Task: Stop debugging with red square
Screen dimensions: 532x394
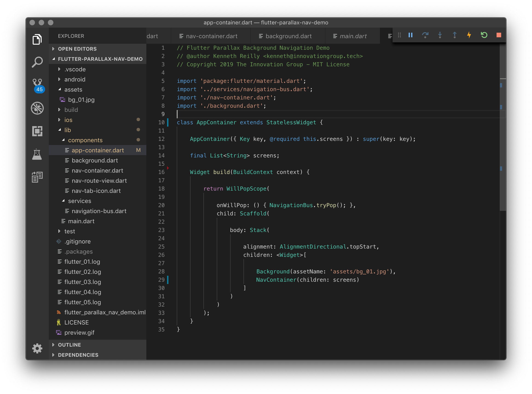Action: coord(499,35)
